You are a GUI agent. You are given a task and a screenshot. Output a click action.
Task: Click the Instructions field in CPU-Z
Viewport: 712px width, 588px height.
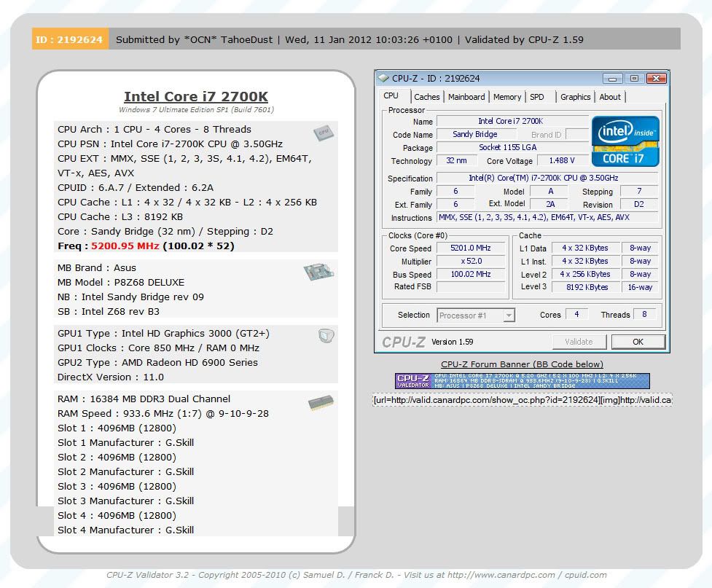(547, 217)
